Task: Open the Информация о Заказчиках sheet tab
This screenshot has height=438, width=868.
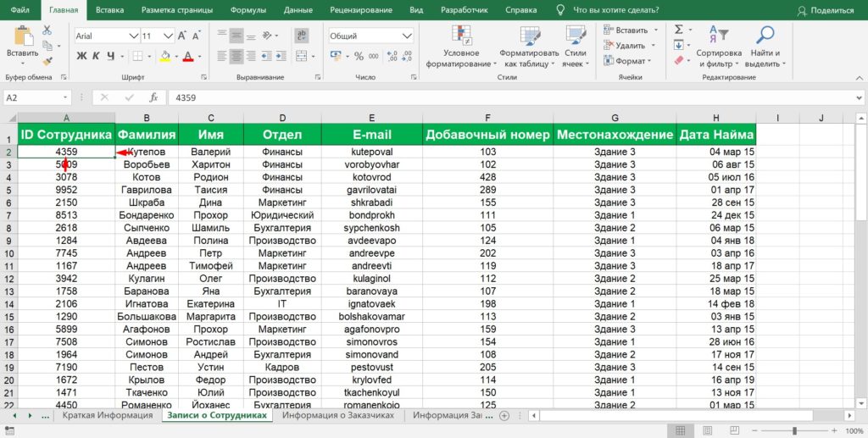Action: [337, 415]
